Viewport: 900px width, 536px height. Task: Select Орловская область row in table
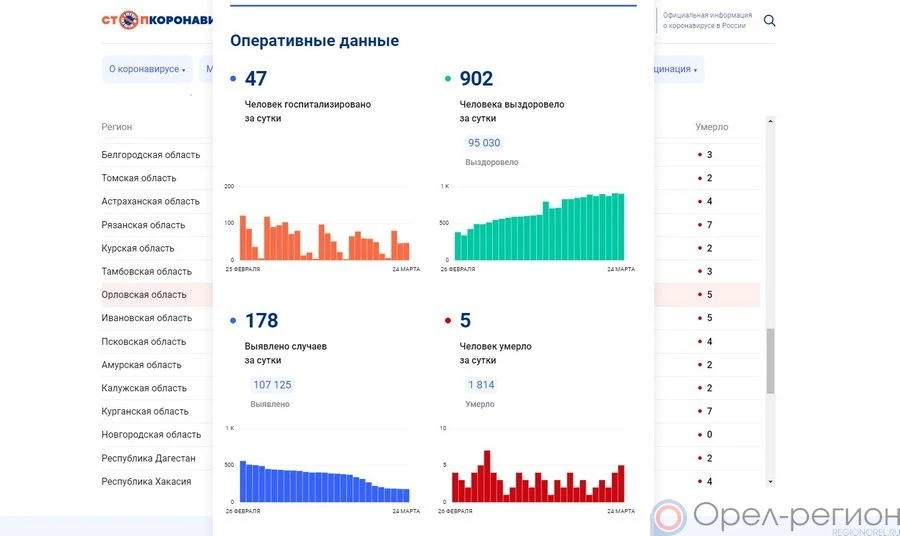click(x=144, y=295)
